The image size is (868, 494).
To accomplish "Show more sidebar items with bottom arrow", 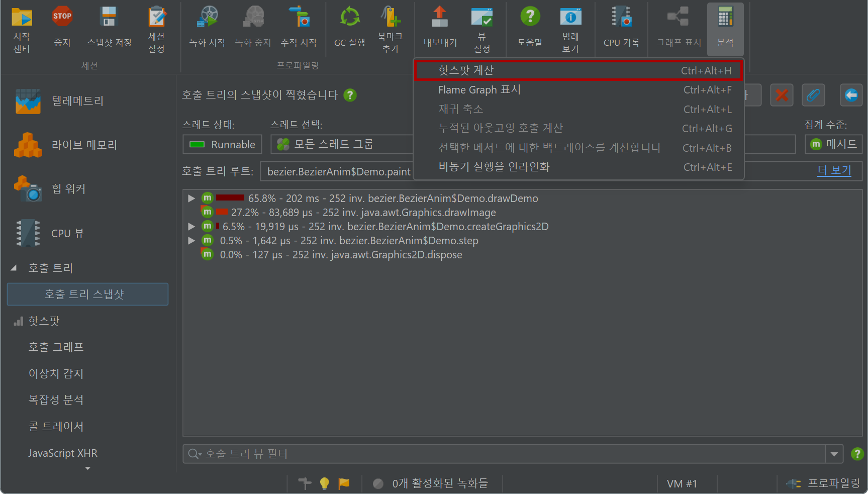I will click(88, 468).
